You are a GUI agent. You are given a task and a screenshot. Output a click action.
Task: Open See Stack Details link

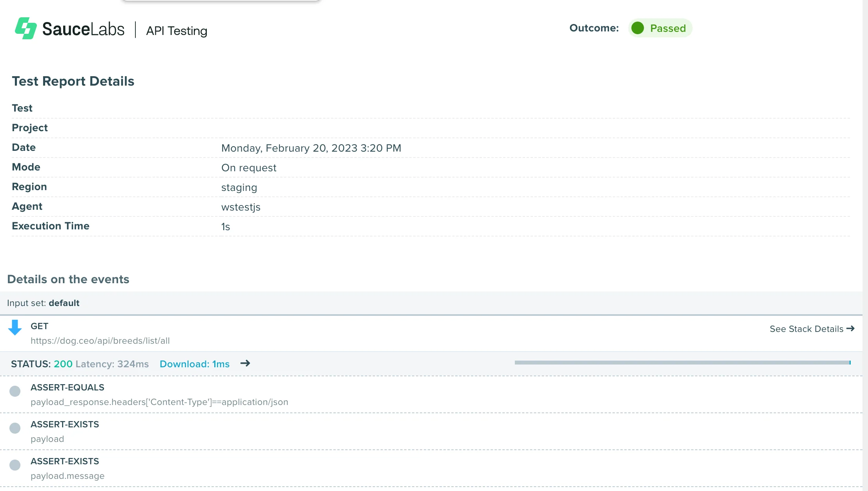[x=805, y=328]
